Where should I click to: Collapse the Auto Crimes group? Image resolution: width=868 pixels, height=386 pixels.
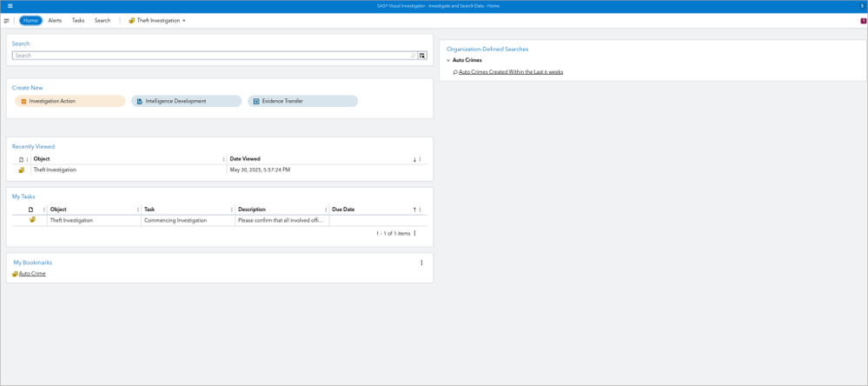[448, 60]
